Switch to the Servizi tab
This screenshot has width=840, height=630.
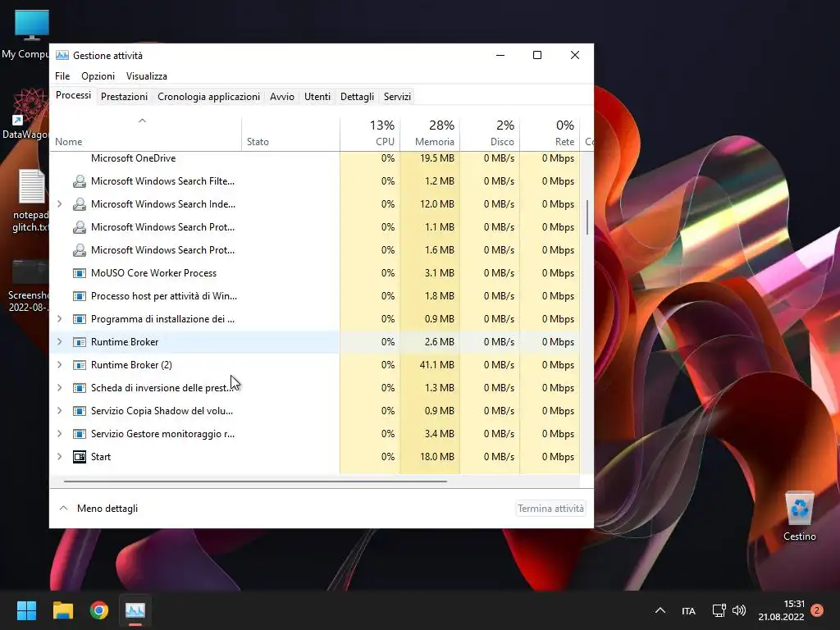[x=397, y=97]
